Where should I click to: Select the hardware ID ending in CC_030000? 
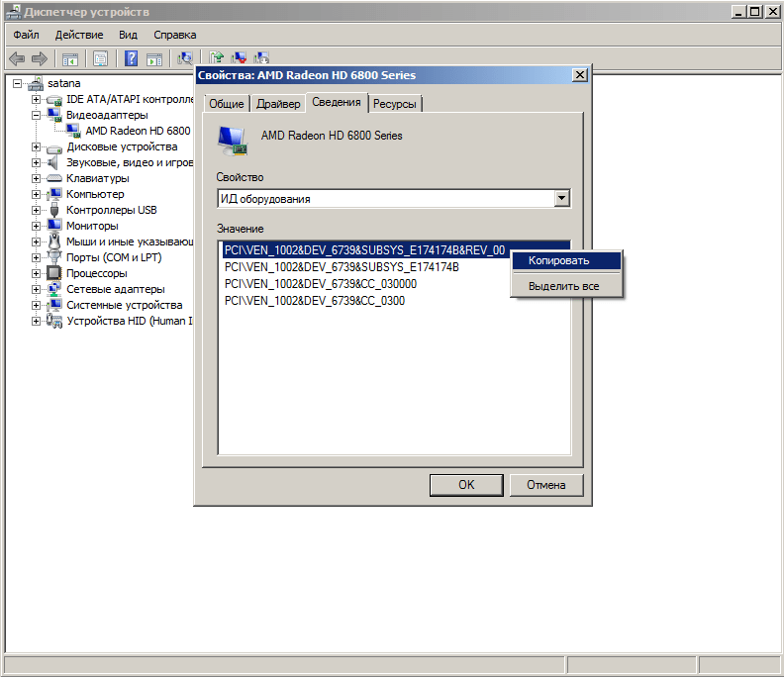click(x=321, y=284)
